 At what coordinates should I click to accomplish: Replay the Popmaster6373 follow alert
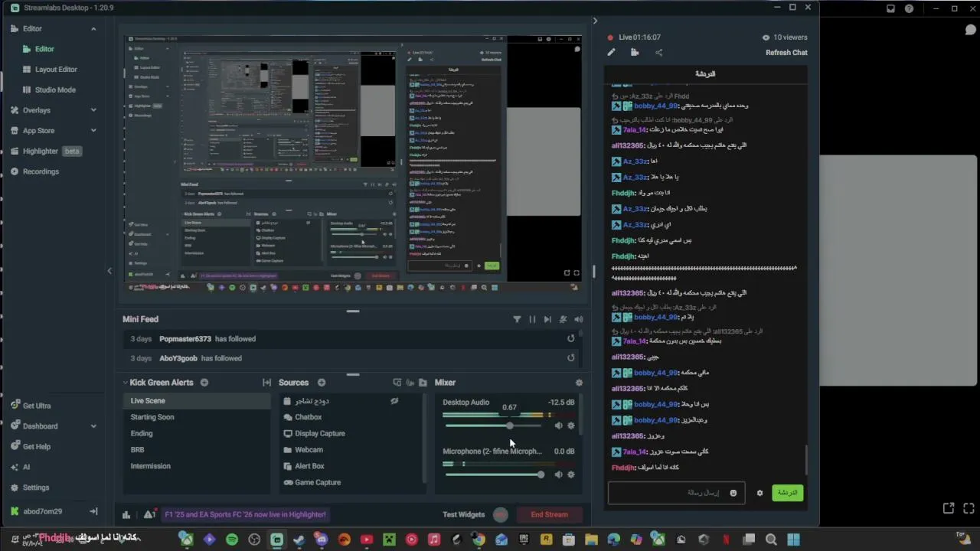(570, 338)
